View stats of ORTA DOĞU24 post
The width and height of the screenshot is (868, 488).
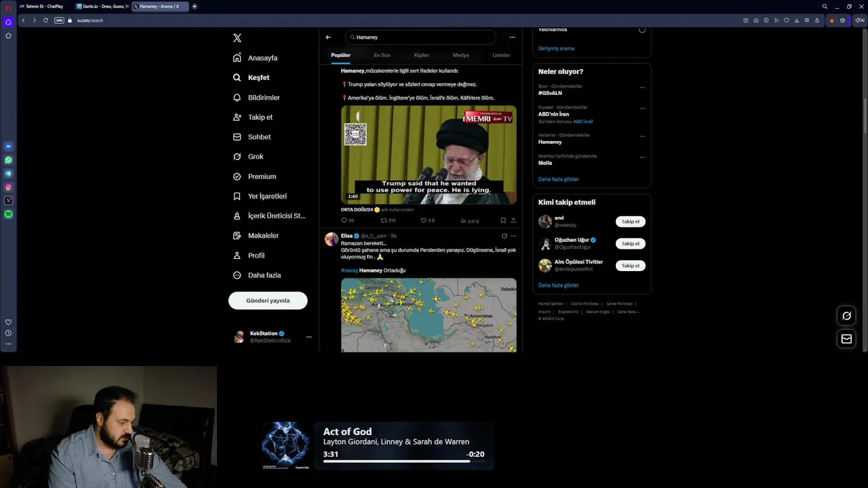point(469,220)
